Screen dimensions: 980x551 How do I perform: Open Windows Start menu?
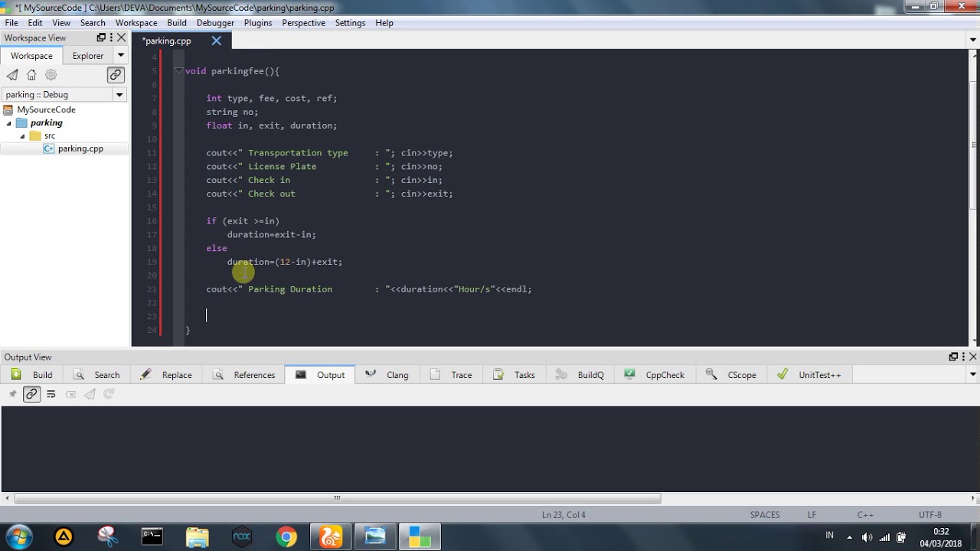(18, 536)
